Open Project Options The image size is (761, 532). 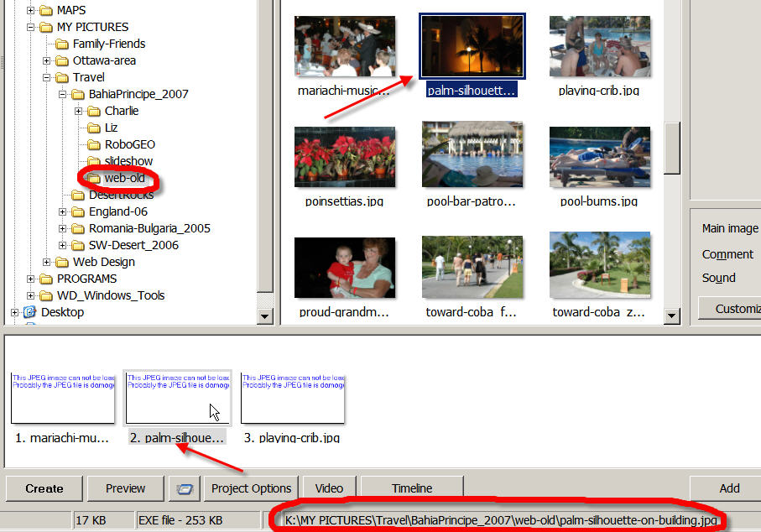pyautogui.click(x=251, y=488)
